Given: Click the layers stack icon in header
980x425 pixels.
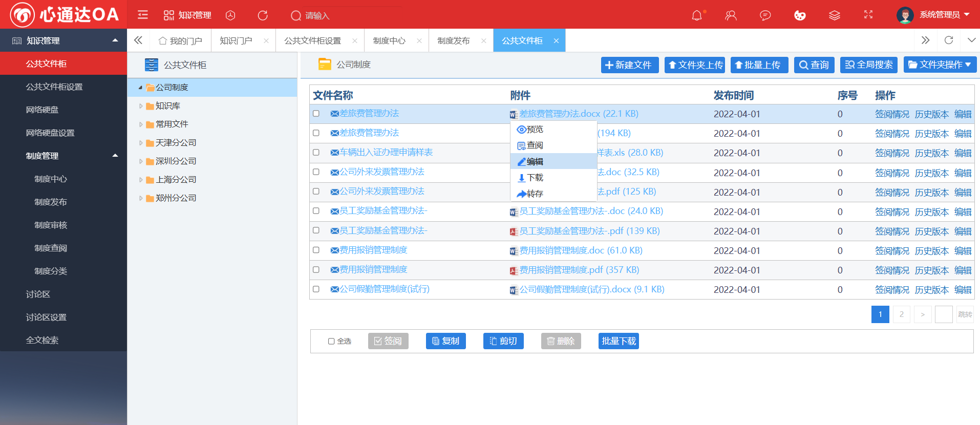Looking at the screenshot, I should tap(835, 15).
